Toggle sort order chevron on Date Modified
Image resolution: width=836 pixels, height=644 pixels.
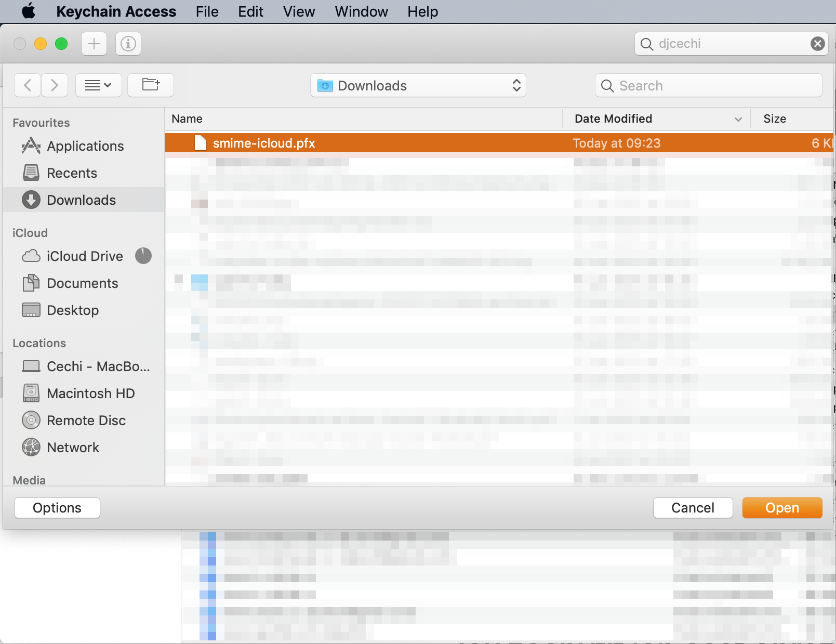click(738, 120)
